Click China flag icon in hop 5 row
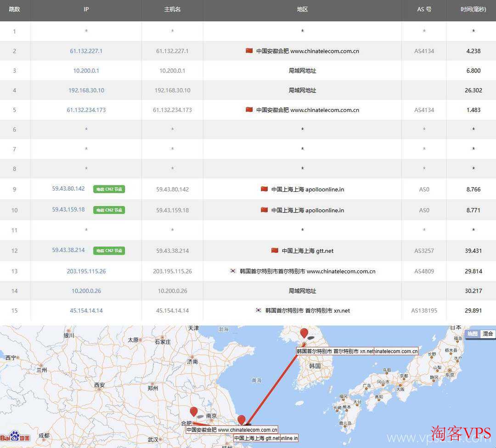The image size is (496, 448). [x=249, y=109]
